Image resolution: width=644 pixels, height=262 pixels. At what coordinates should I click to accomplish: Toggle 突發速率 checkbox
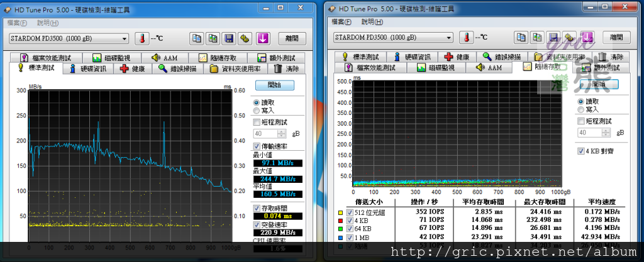pos(257,225)
